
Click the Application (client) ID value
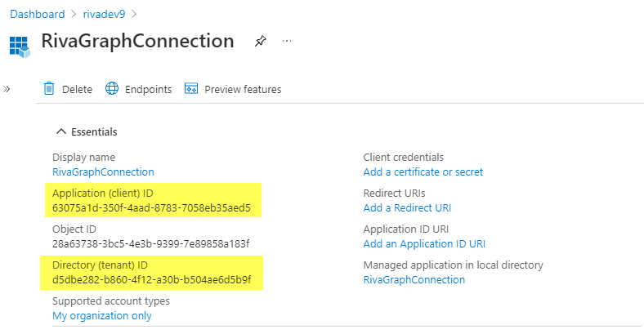[151, 207]
